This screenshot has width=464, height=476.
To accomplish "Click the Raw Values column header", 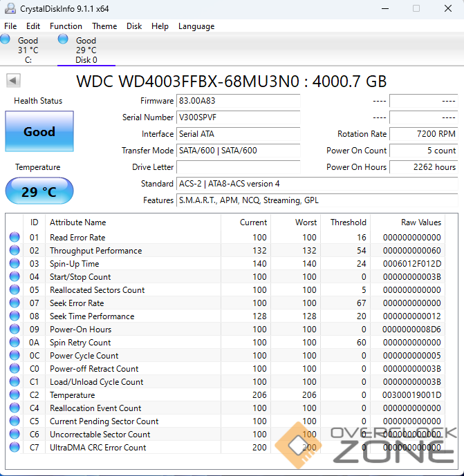I will (x=420, y=222).
